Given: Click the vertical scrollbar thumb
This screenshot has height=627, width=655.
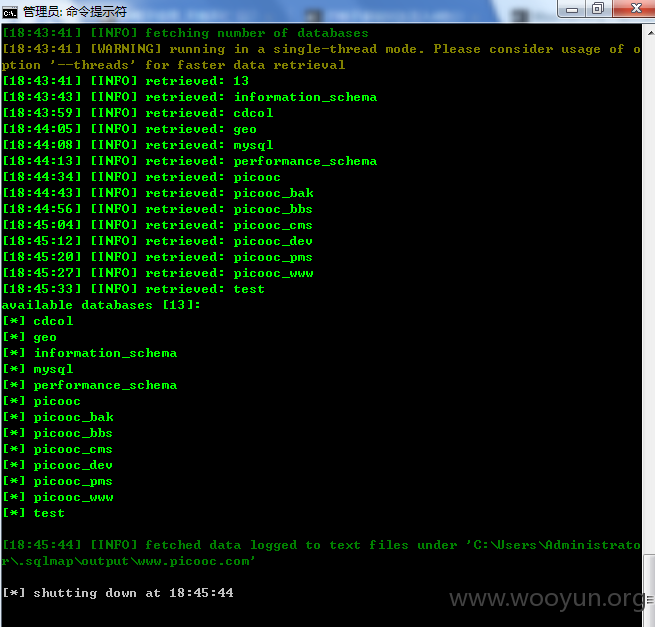Looking at the screenshot, I should pos(650,590).
